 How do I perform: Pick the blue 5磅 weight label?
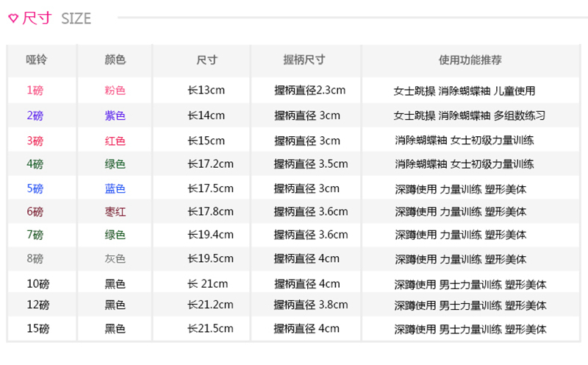[x=35, y=188]
